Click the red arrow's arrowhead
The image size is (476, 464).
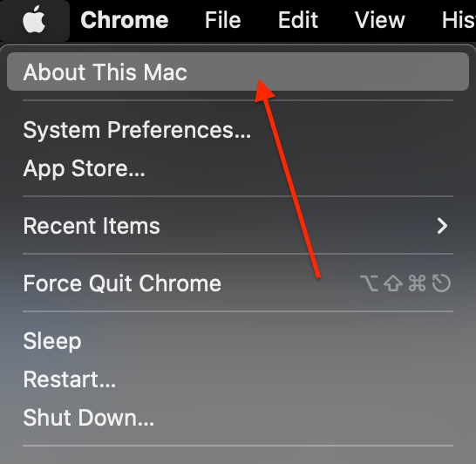coord(264,91)
